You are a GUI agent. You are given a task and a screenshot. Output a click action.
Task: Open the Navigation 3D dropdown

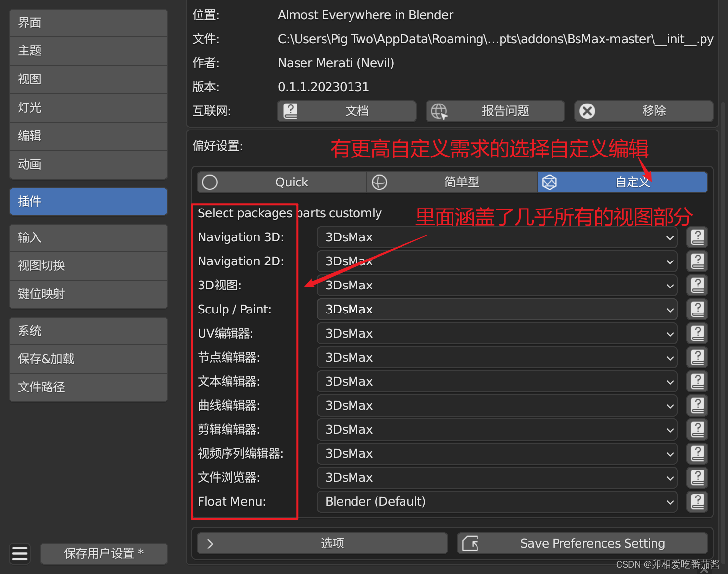(497, 237)
